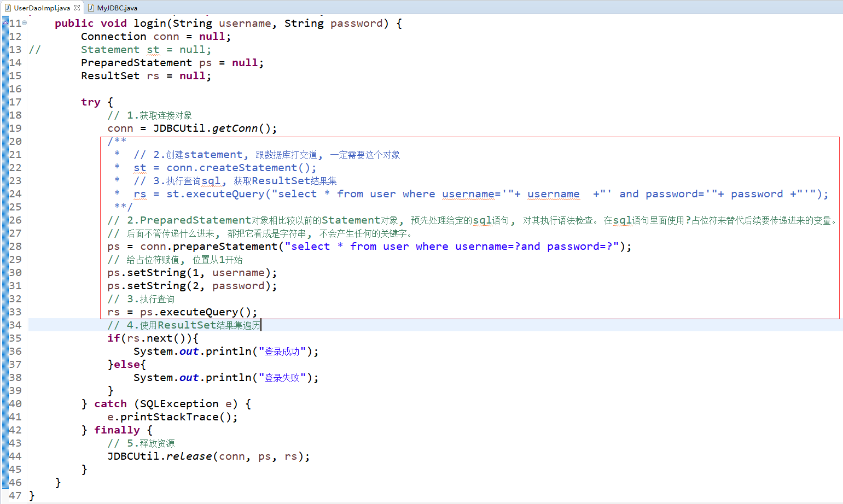Image resolution: width=843 pixels, height=504 pixels.
Task: Place cursor on 'Connection conn = null;' line
Action: coord(156,37)
